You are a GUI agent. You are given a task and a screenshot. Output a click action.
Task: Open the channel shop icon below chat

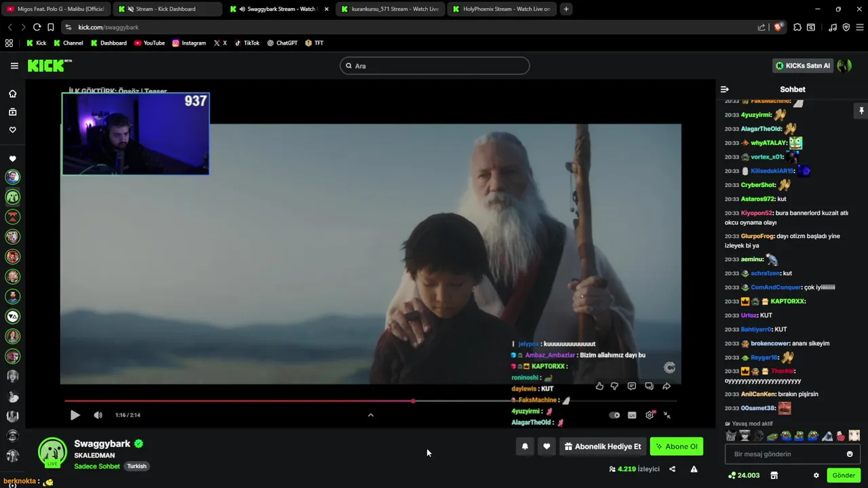[x=774, y=476]
